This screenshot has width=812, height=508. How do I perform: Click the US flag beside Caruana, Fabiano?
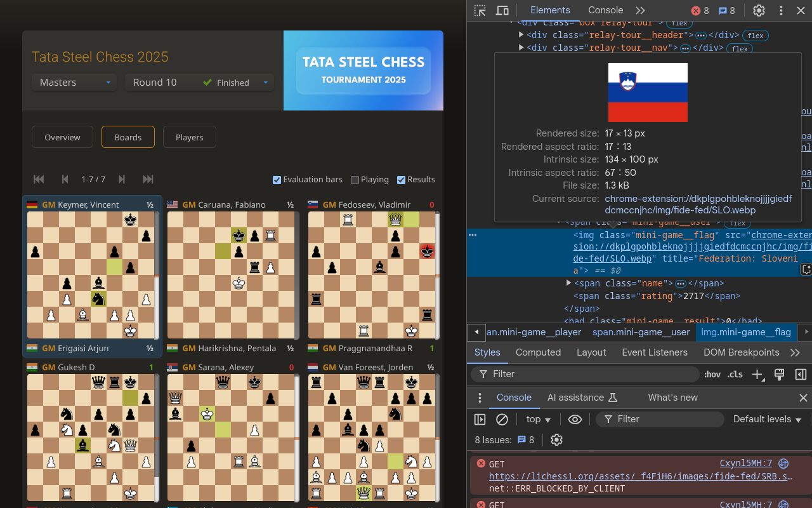tap(172, 204)
